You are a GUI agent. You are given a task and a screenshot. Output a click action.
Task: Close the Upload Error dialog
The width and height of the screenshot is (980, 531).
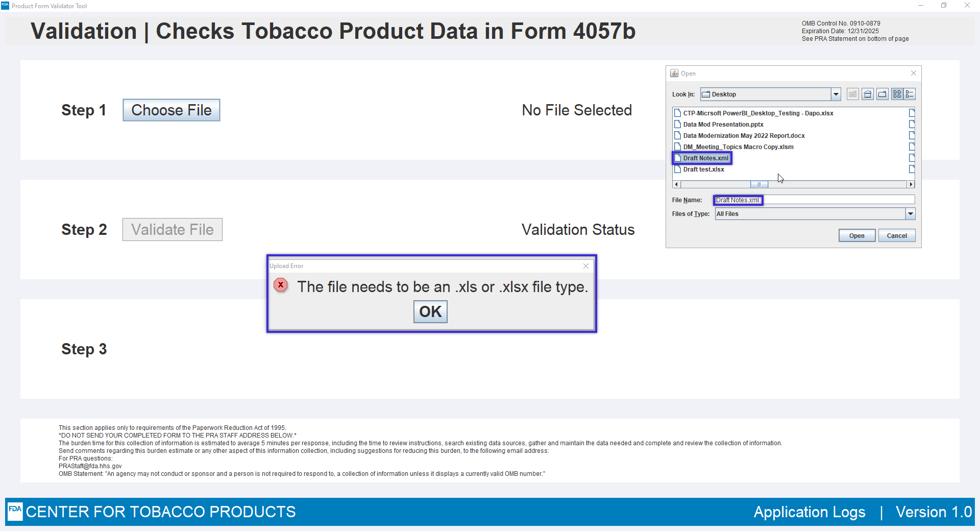[x=586, y=266]
